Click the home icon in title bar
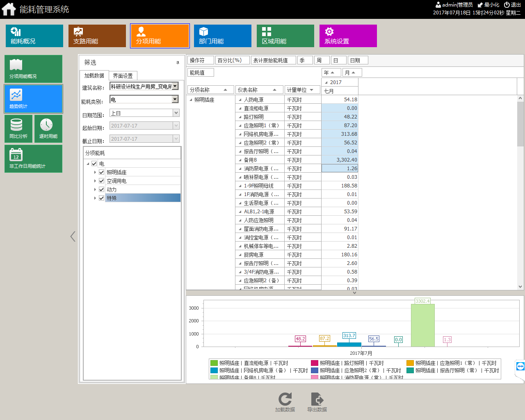The image size is (525, 420). 9,9
